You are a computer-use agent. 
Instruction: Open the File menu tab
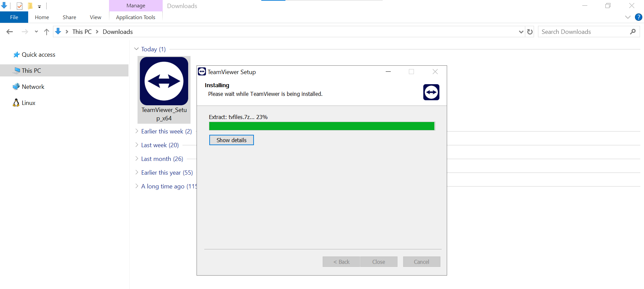tap(14, 17)
